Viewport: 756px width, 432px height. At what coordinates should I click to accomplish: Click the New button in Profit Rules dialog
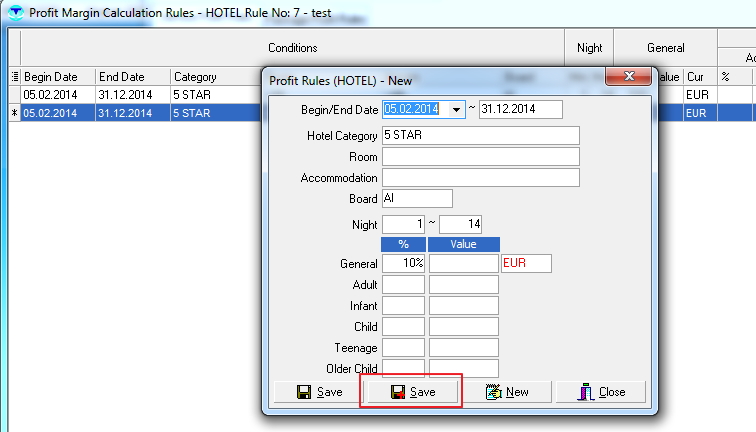pyautogui.click(x=506, y=392)
